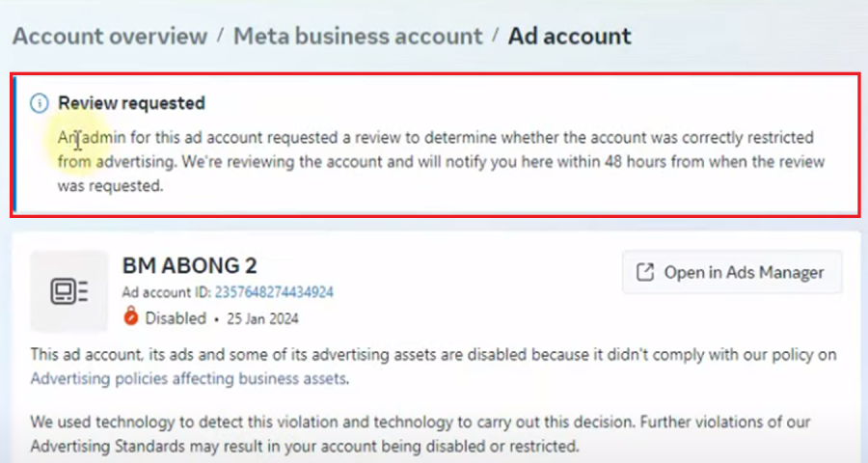Go to Account overview breadcrumb
This screenshot has height=463, width=868.
(x=110, y=36)
